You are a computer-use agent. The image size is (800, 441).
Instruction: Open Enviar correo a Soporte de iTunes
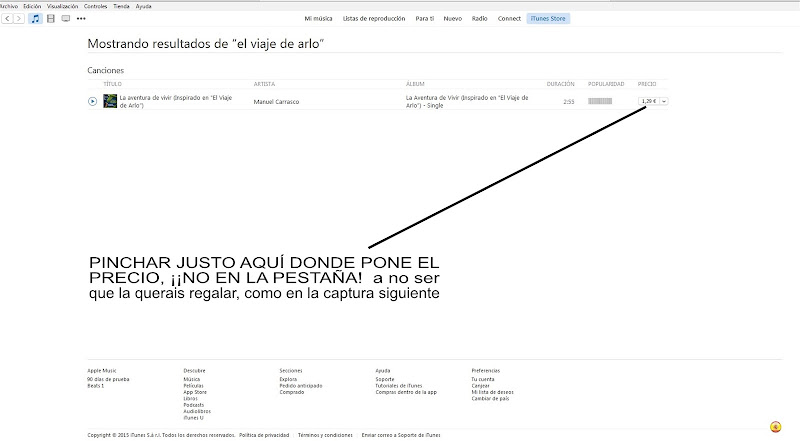[x=401, y=435]
